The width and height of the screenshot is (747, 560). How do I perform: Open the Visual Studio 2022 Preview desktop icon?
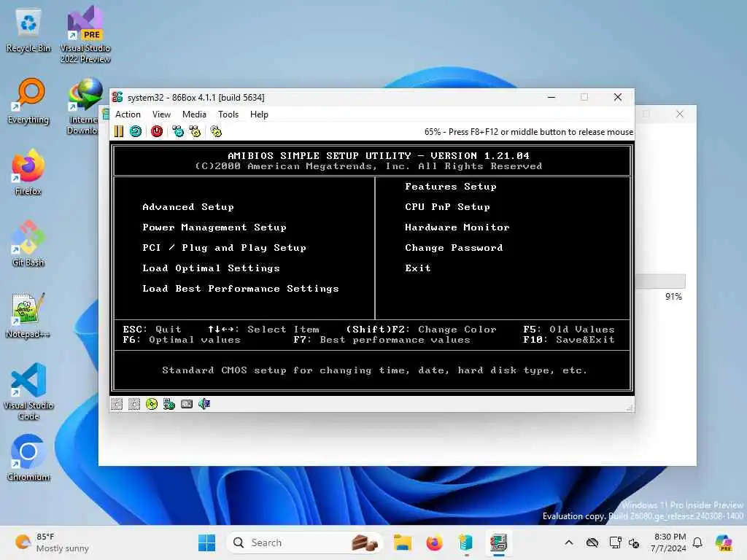(85, 35)
